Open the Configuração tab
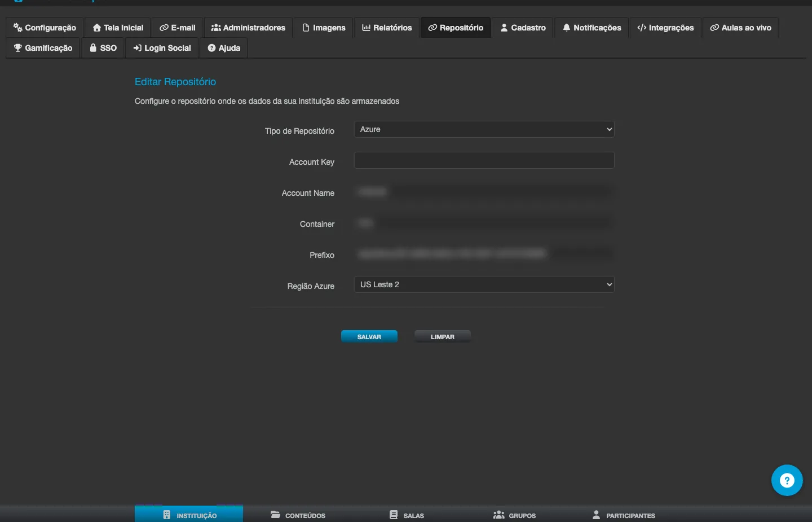Image resolution: width=812 pixels, height=522 pixels. 45,28
